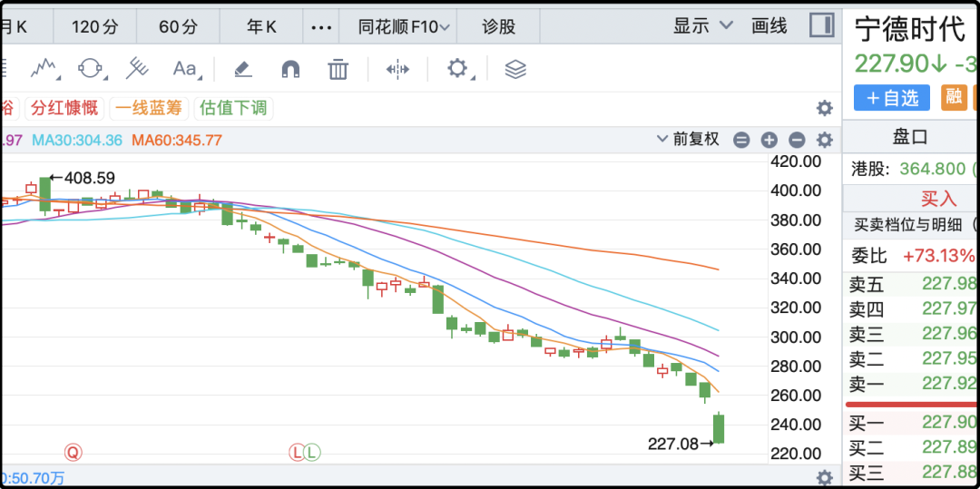Click the plus zoom-in chart icon
This screenshot has width=980, height=489.
click(769, 140)
